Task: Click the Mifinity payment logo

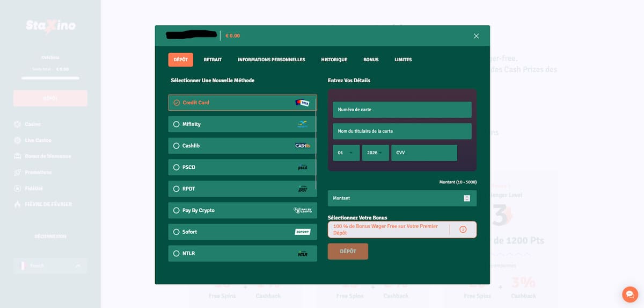Action: click(303, 124)
